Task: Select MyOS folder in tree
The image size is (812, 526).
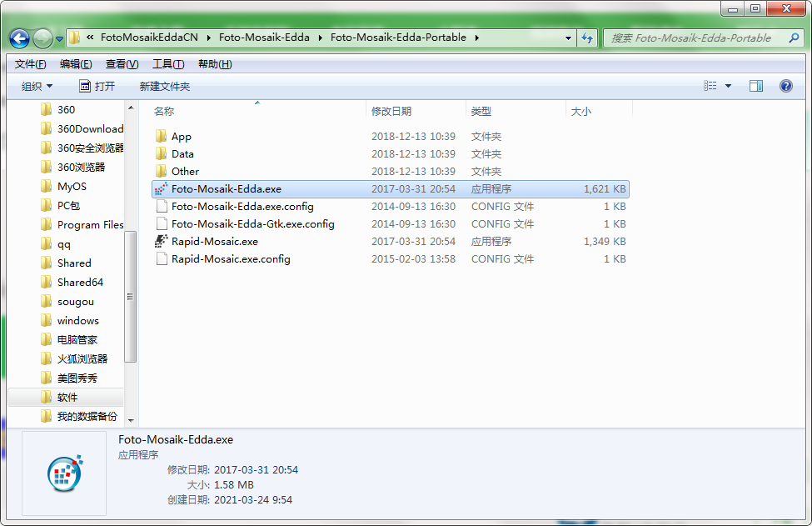Action: click(62, 186)
